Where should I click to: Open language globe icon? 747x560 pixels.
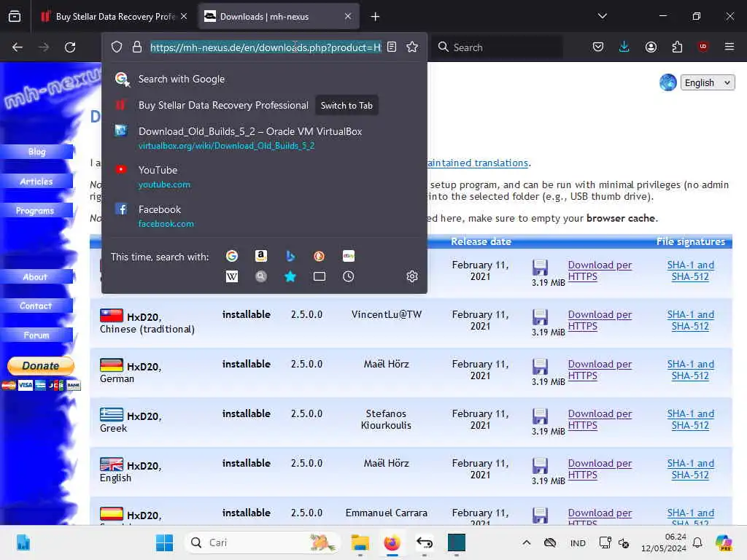click(668, 82)
